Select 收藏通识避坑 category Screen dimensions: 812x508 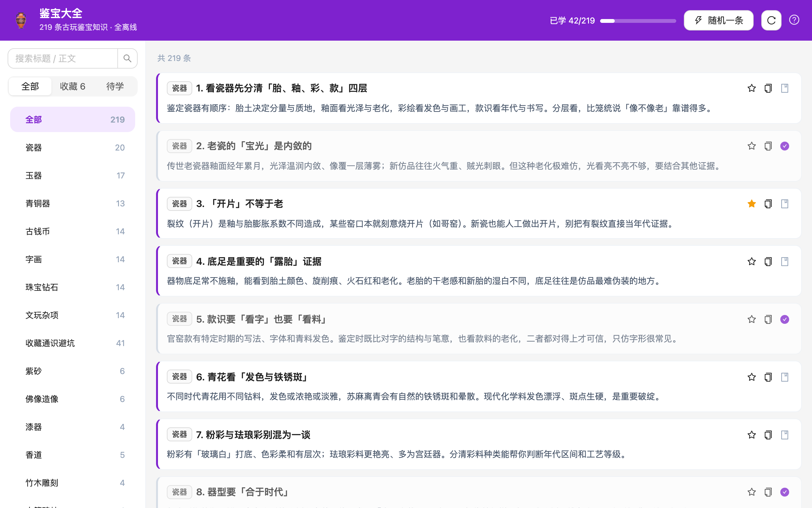pyautogui.click(x=72, y=343)
